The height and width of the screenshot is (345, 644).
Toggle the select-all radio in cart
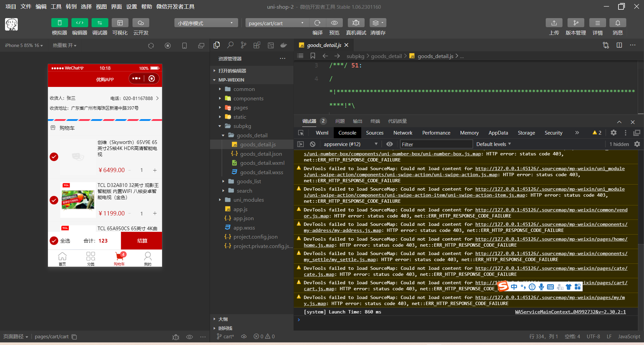[x=54, y=241]
